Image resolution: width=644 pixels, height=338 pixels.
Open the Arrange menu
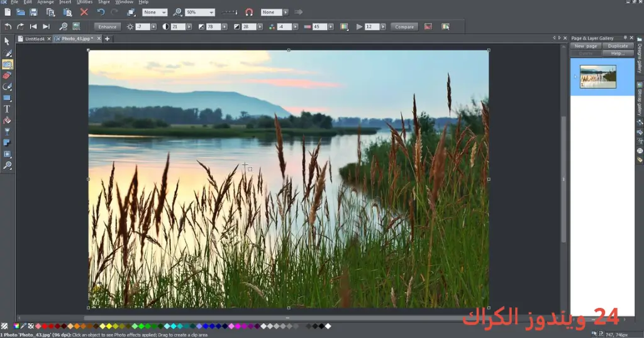click(x=45, y=2)
